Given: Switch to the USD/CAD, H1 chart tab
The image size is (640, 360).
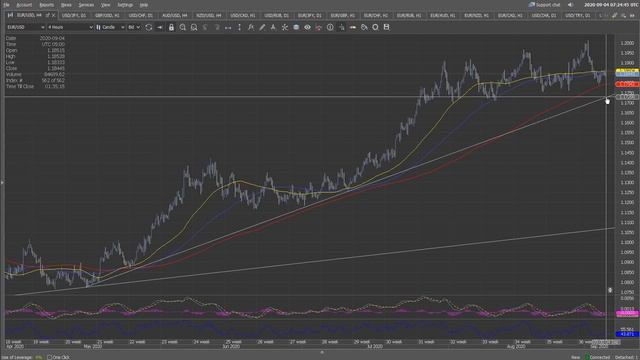Looking at the screenshot, I should 242,16.
